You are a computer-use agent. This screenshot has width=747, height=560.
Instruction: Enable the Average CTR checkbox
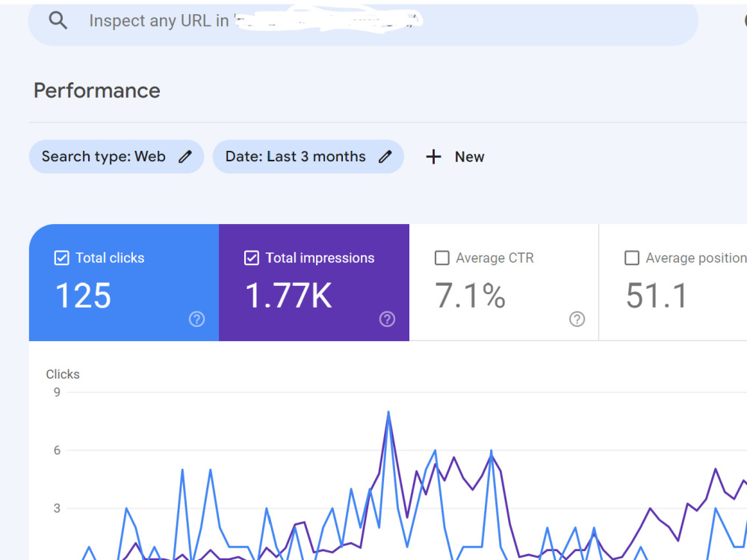tap(442, 258)
